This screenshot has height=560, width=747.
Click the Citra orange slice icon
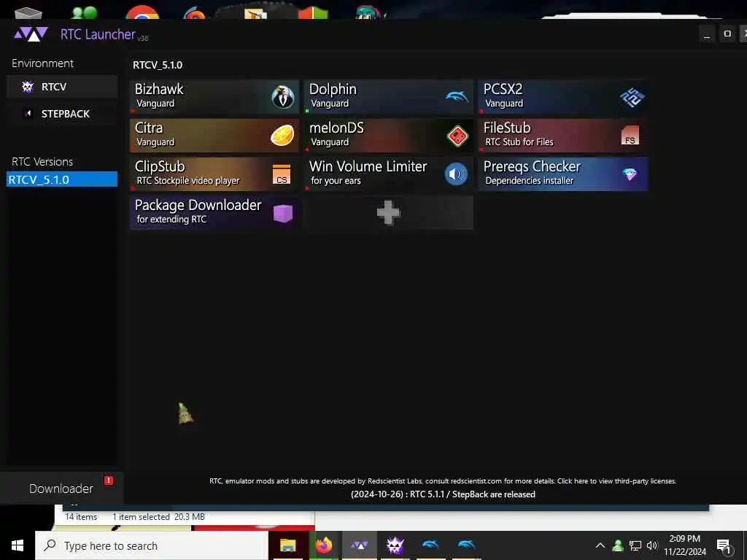[282, 136]
